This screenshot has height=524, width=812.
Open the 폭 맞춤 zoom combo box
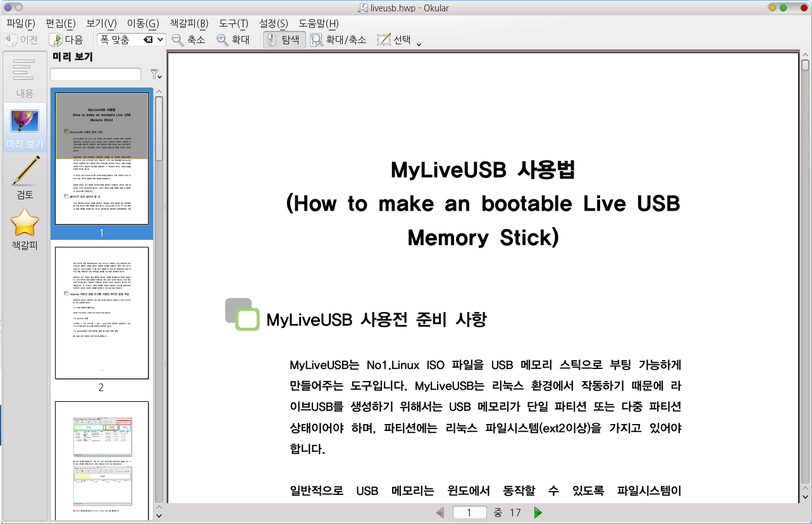click(x=132, y=39)
